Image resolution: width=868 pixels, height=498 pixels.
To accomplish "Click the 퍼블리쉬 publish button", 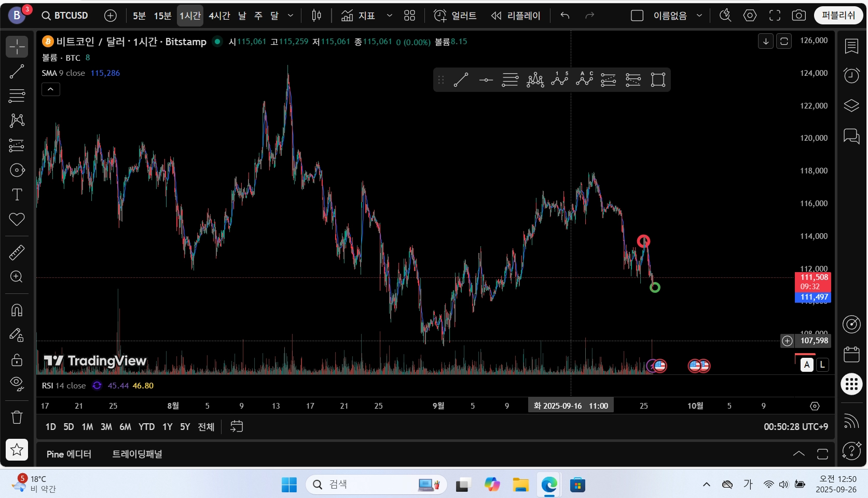I will pos(838,16).
